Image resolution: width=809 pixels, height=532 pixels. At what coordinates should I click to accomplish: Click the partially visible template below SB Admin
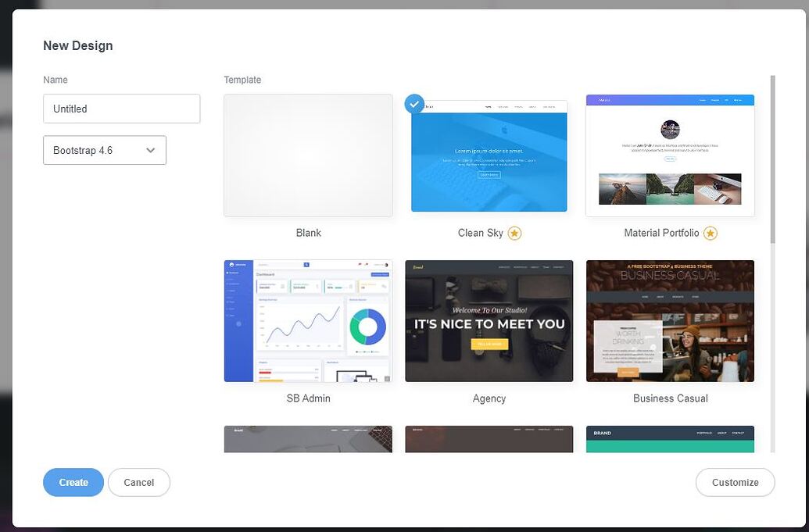point(308,439)
